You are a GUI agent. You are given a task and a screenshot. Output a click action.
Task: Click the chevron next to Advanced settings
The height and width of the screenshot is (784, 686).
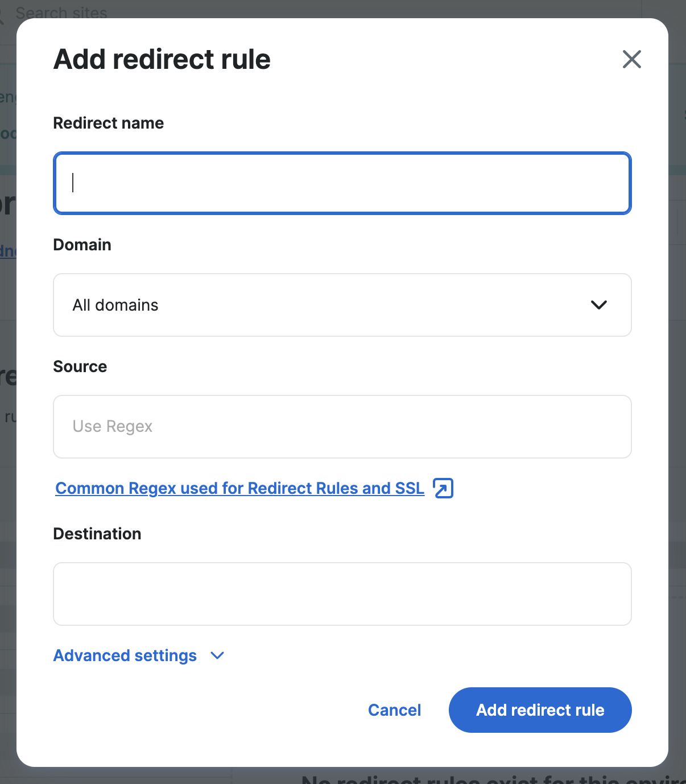click(217, 656)
